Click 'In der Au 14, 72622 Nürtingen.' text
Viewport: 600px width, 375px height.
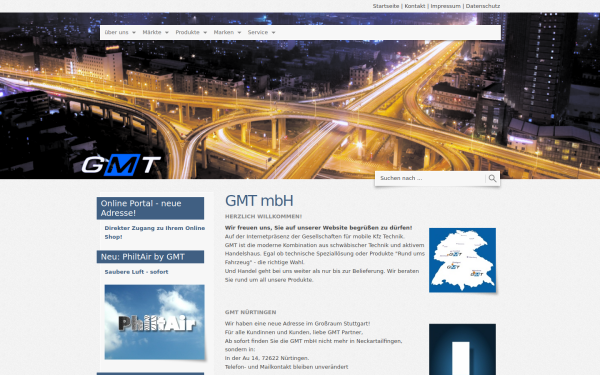pyautogui.click(x=267, y=359)
